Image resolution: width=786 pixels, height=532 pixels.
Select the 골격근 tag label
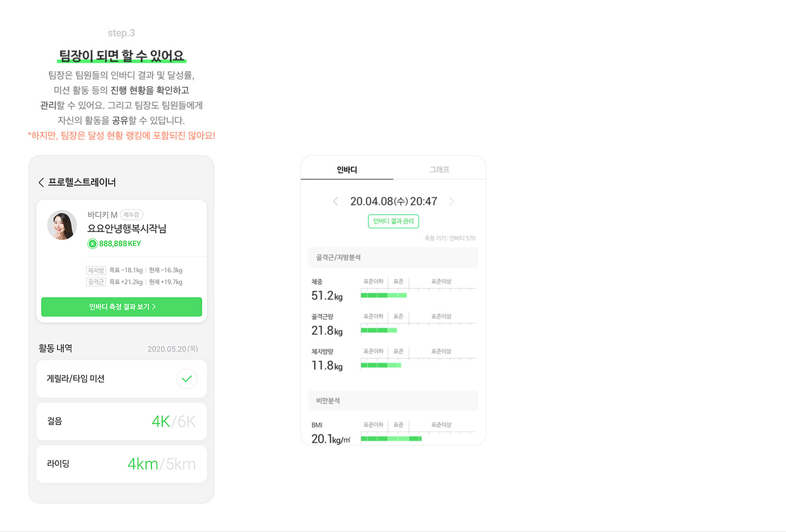pyautogui.click(x=96, y=282)
